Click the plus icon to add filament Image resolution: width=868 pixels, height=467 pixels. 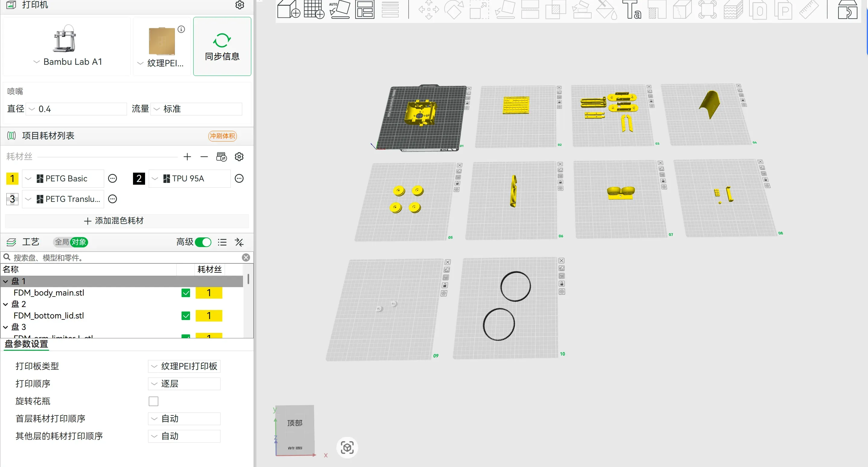(187, 157)
